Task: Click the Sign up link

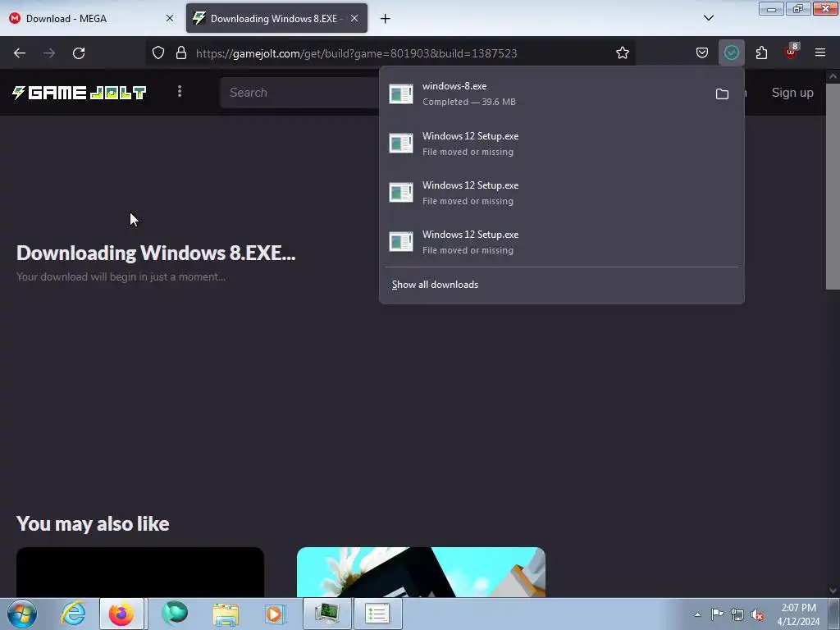Action: tap(792, 93)
